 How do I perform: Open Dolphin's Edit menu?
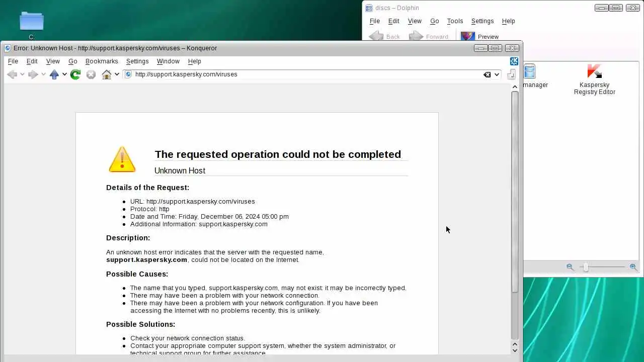tap(393, 21)
